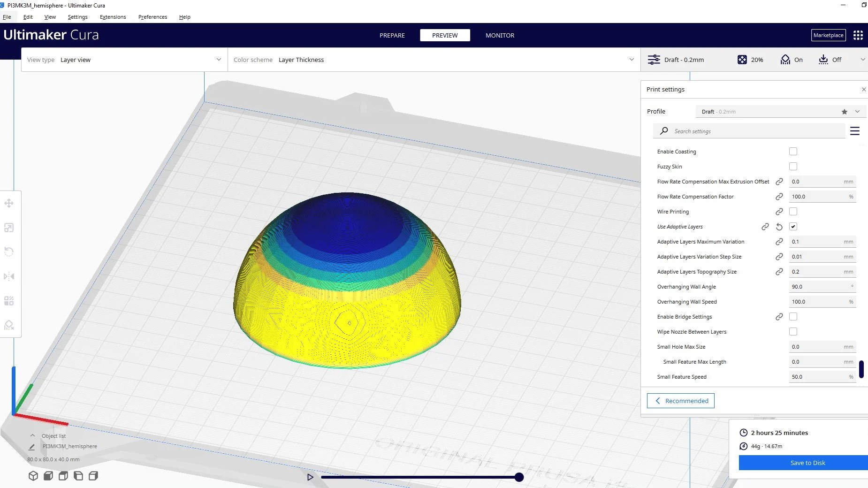Select the Move tool
This screenshot has height=488, width=868.
point(8,203)
